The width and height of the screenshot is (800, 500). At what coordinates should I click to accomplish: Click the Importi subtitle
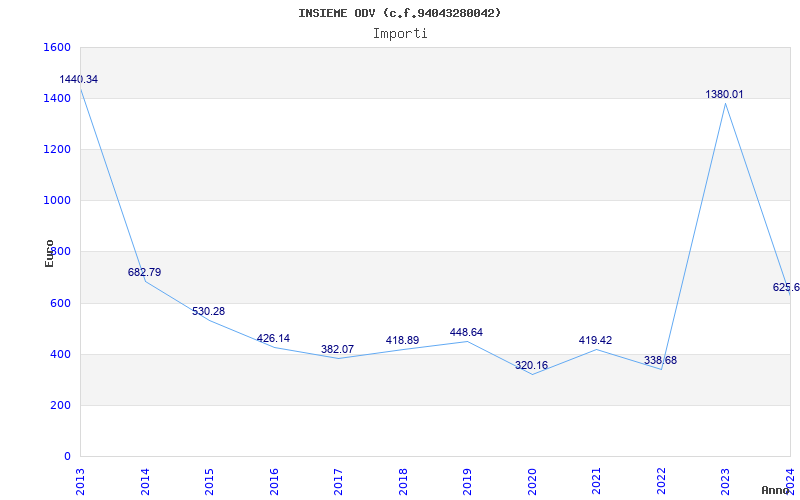point(400,33)
